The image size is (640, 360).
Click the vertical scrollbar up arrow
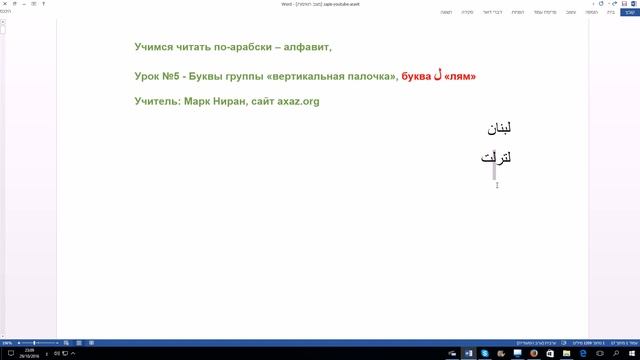coord(2,22)
